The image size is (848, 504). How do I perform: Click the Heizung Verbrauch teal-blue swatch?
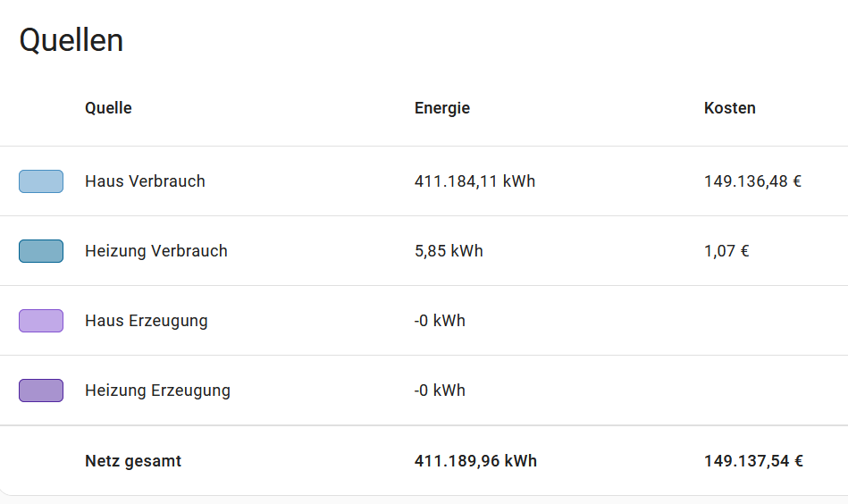[x=41, y=251]
